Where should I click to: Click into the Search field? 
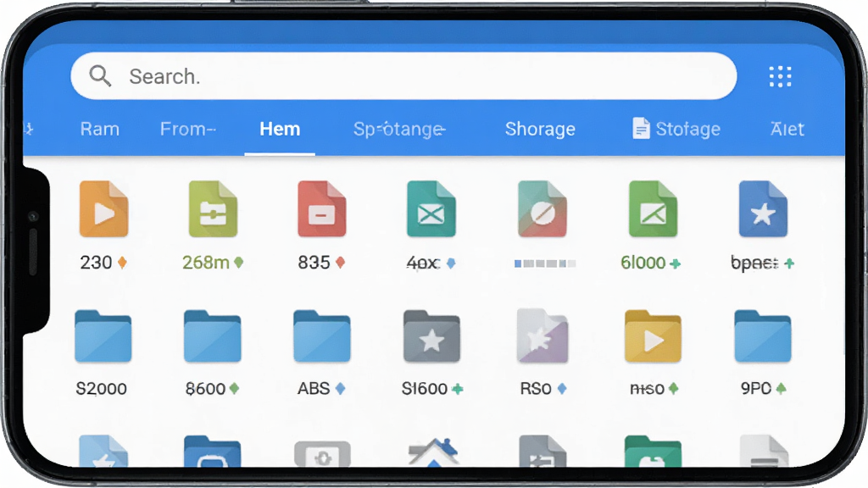click(x=403, y=75)
